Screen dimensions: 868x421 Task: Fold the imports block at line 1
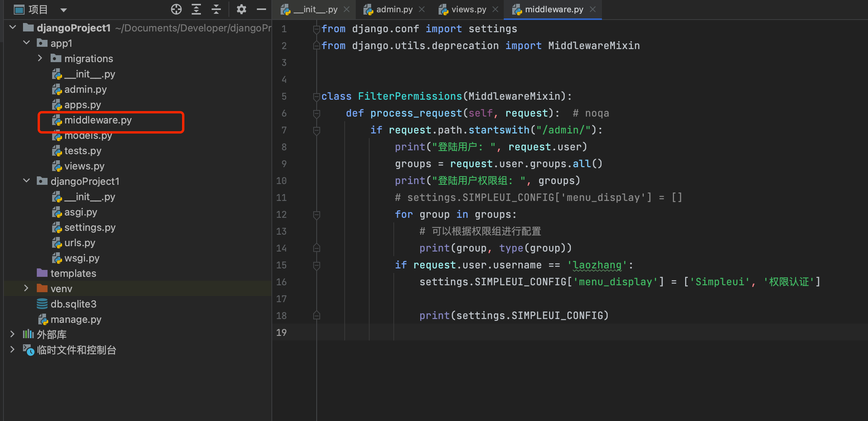point(317,29)
